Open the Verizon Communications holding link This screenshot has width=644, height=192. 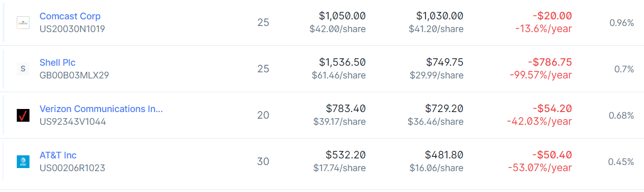tap(101, 109)
